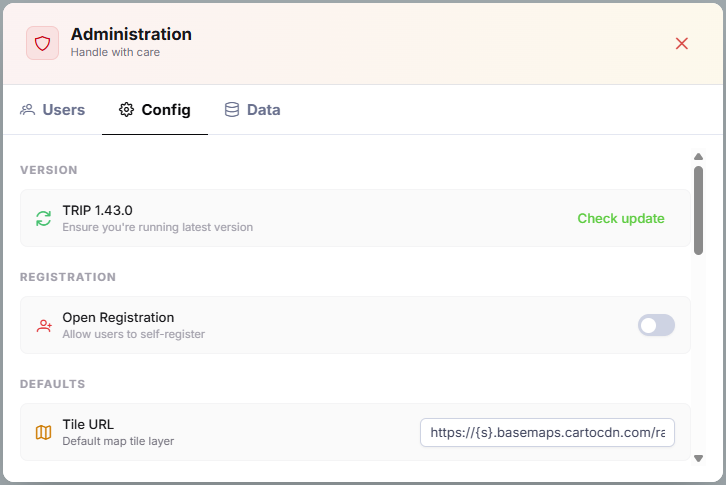Switch to the Users tab

tap(63, 110)
